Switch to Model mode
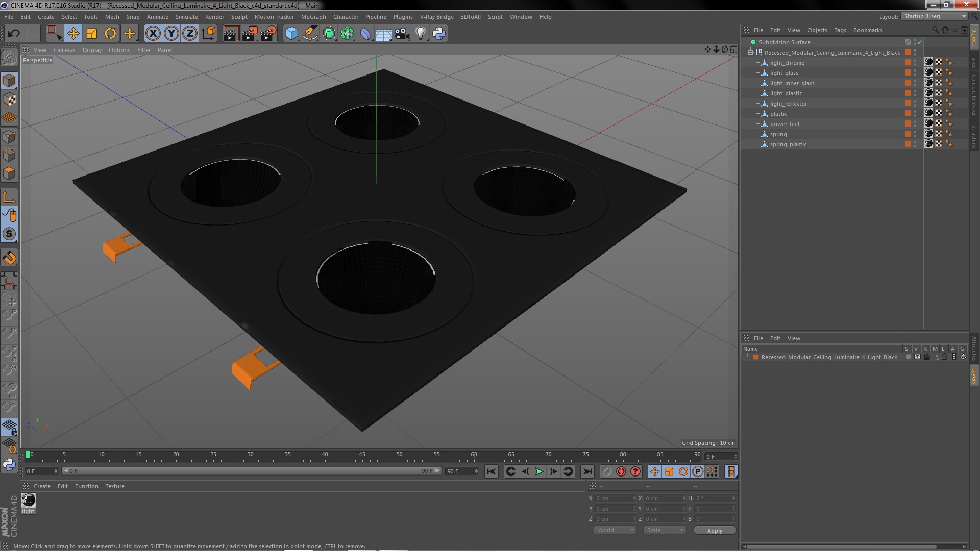Image resolution: width=980 pixels, height=551 pixels. pos(9,81)
